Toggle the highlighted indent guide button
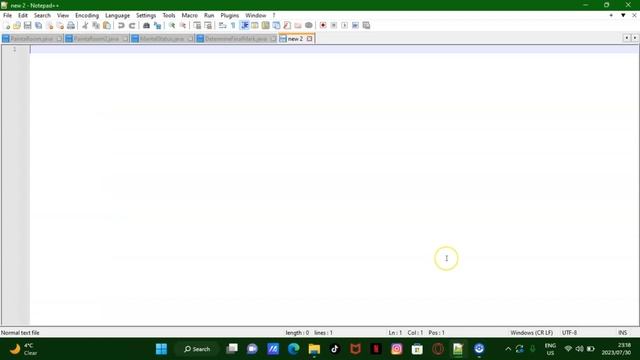640x360 pixels. click(244, 25)
